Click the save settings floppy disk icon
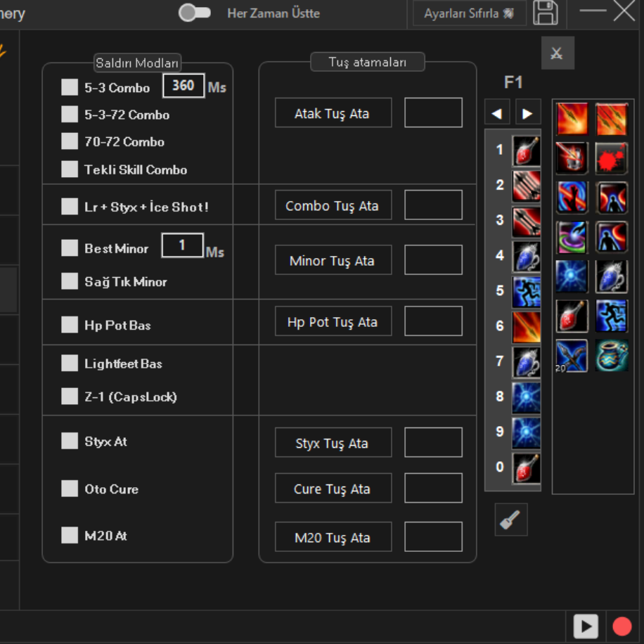 tap(545, 13)
